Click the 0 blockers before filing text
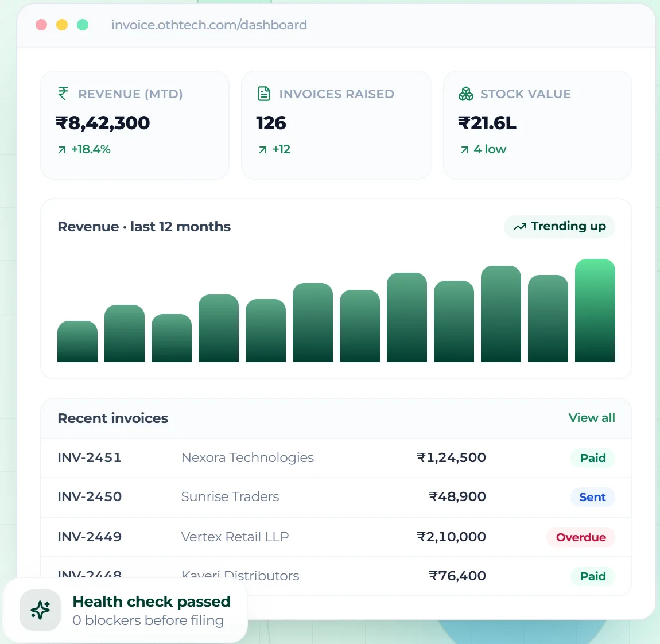Screen dimensions: 660x644 (x=148, y=620)
